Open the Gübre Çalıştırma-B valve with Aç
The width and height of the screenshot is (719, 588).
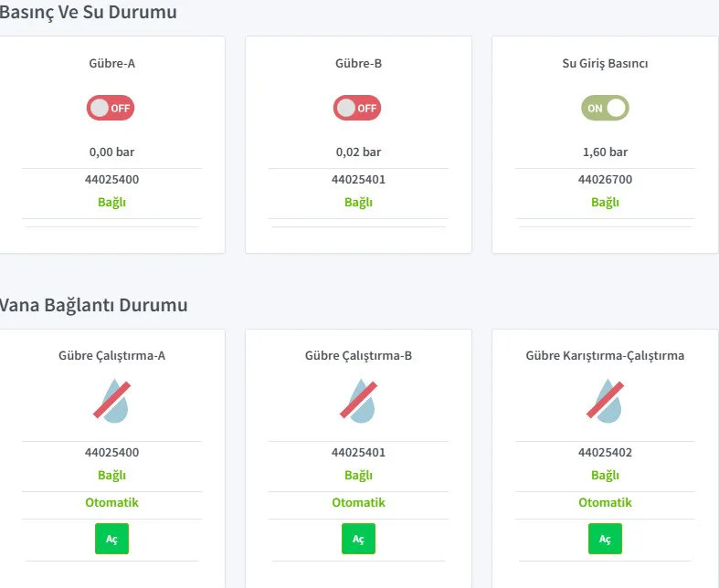click(358, 539)
